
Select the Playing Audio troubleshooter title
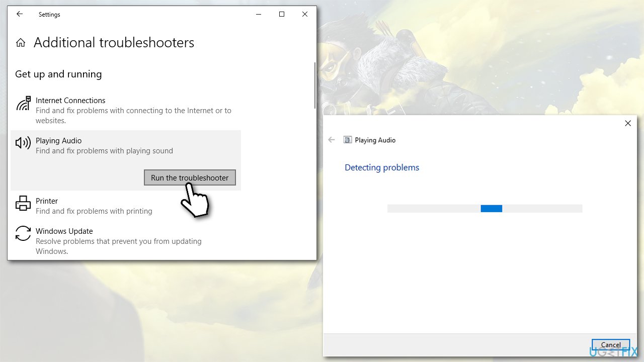[58, 141]
